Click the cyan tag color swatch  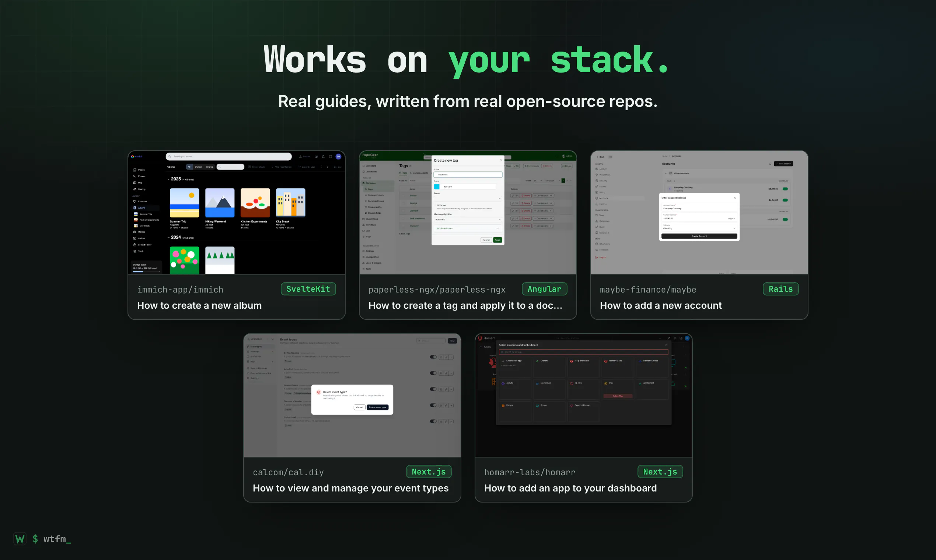tap(437, 187)
